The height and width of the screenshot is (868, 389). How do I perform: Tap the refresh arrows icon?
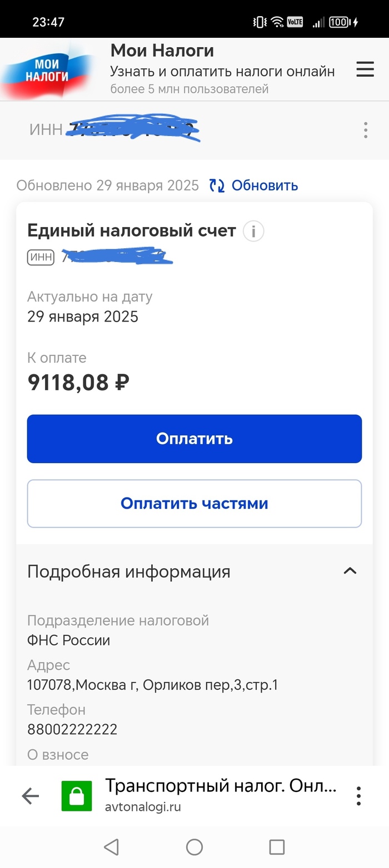click(x=217, y=185)
